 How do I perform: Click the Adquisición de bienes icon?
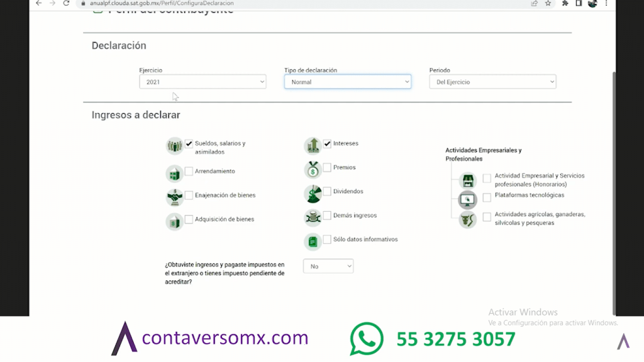(175, 222)
